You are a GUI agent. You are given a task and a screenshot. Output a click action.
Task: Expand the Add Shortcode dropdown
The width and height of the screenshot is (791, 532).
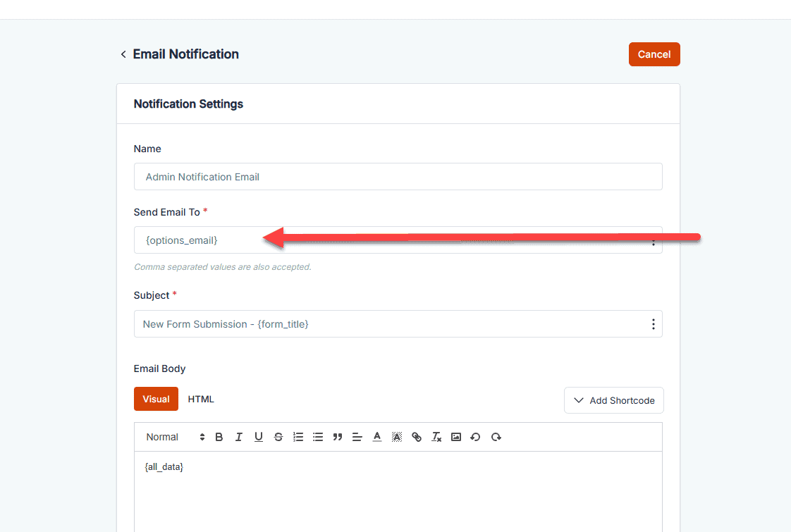[613, 400]
